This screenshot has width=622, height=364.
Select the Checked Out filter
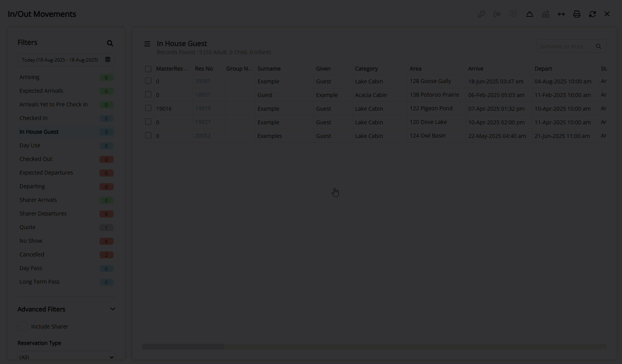pyautogui.click(x=66, y=159)
